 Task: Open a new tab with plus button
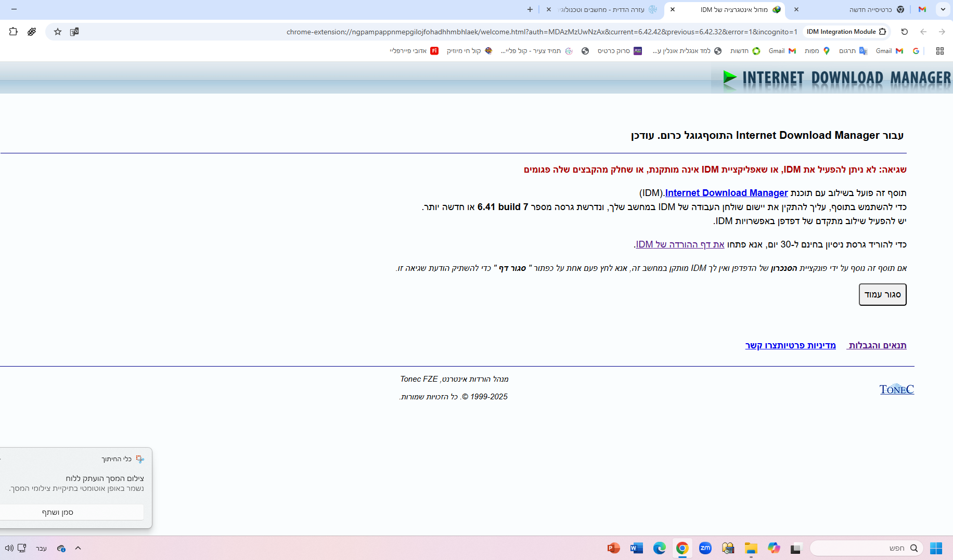point(530,9)
